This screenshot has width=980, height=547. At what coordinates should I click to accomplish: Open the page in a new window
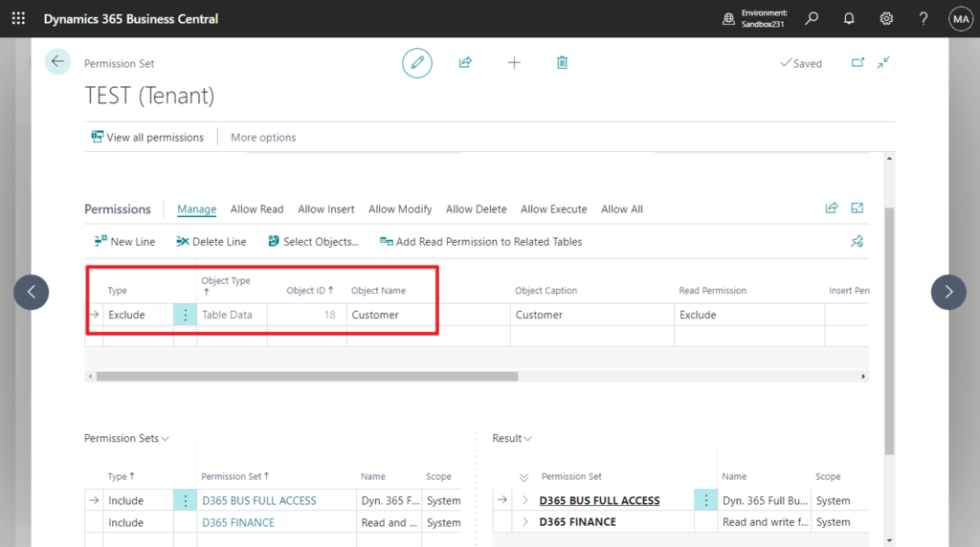point(857,62)
